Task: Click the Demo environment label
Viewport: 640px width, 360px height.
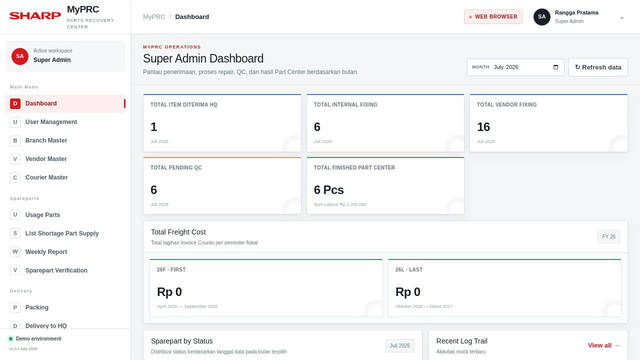Action: 38,339
